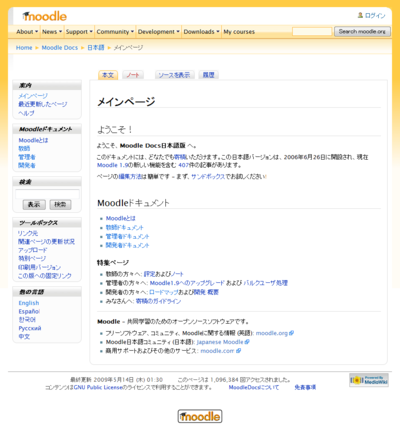This screenshot has width=400, height=430.
Task: Open 特別ページ in the toolbox
Action: (x=32, y=258)
